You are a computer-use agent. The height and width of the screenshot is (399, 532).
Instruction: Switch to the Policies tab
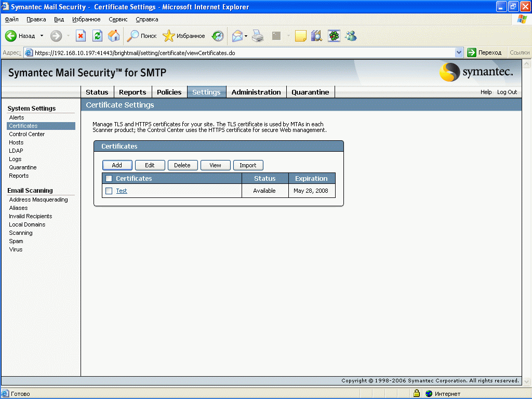coord(169,92)
